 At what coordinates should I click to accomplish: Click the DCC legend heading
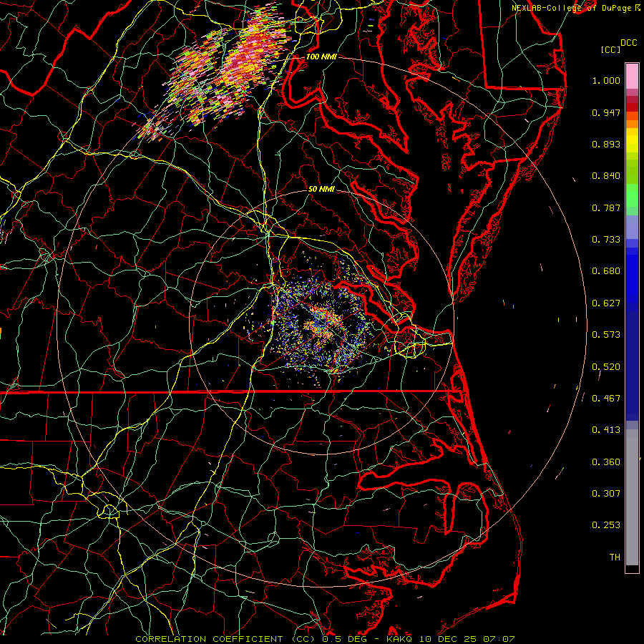coord(629,43)
